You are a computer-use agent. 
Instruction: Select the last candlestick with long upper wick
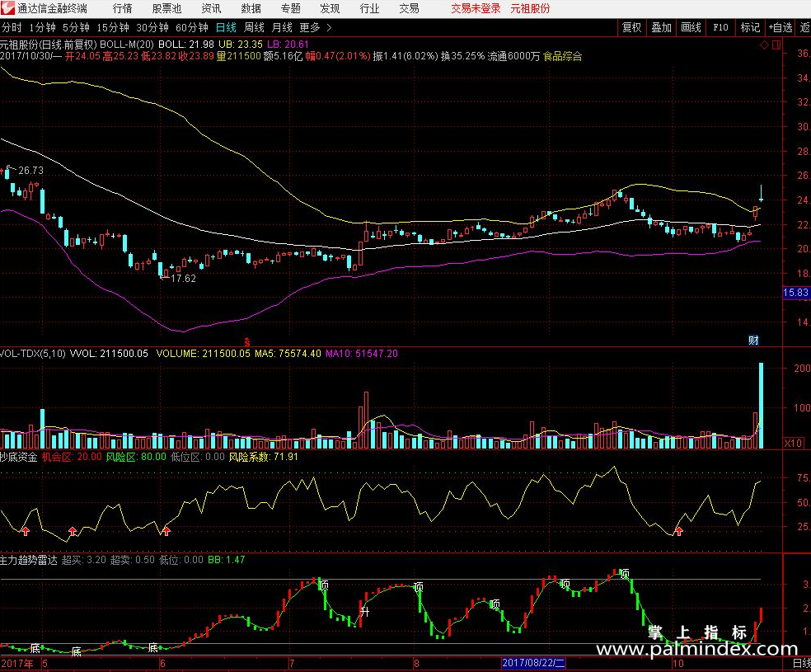click(x=761, y=194)
